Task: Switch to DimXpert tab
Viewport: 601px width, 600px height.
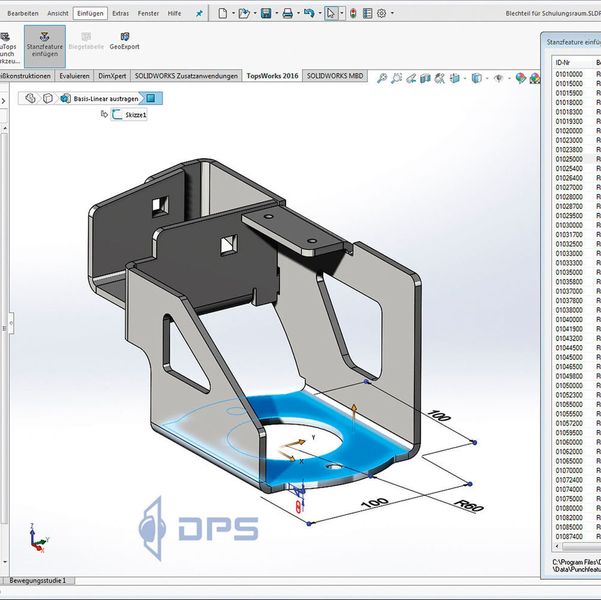Action: (112, 76)
